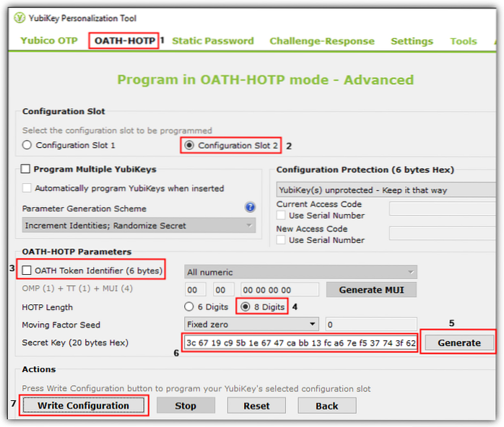This screenshot has width=504, height=427.
Task: Tick the OATH Token Identifier checkbox
Action: [27, 270]
